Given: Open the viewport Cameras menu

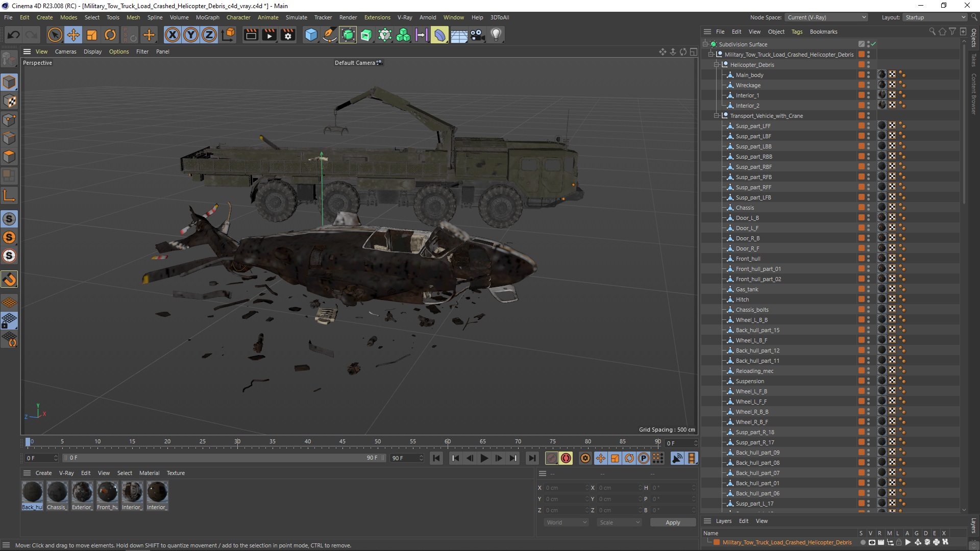Looking at the screenshot, I should (x=65, y=52).
